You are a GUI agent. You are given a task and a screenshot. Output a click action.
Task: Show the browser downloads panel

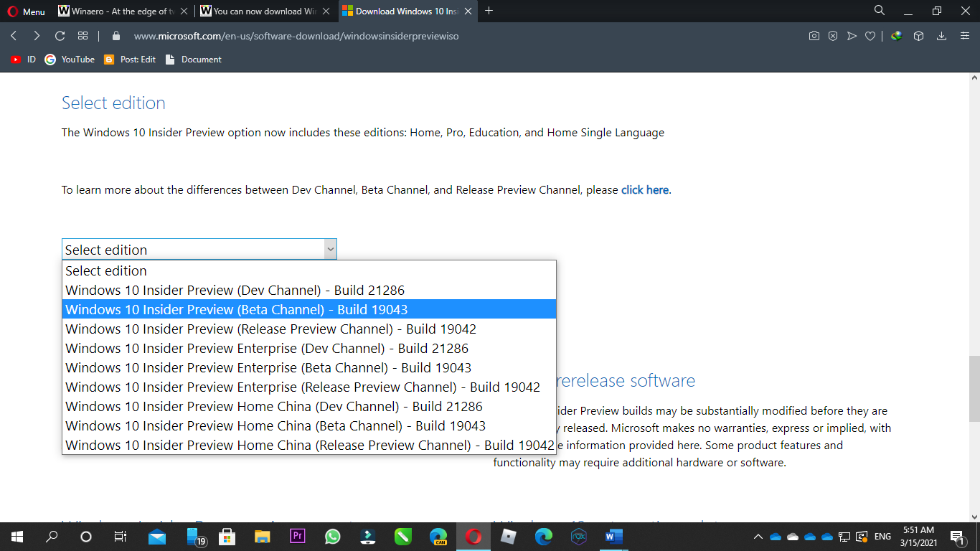click(942, 36)
